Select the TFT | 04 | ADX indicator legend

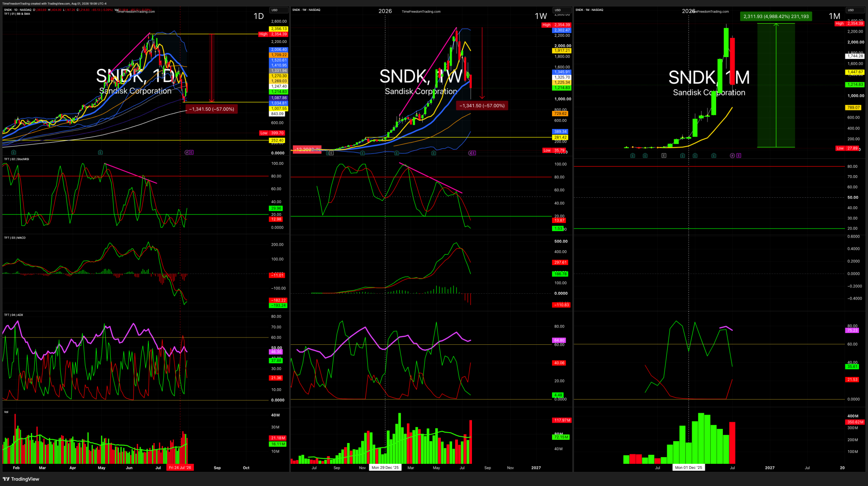(14, 315)
